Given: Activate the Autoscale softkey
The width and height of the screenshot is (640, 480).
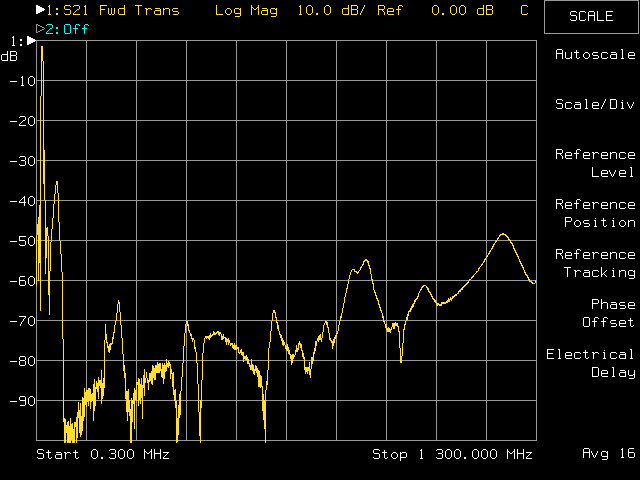Looking at the screenshot, I should tap(595, 54).
